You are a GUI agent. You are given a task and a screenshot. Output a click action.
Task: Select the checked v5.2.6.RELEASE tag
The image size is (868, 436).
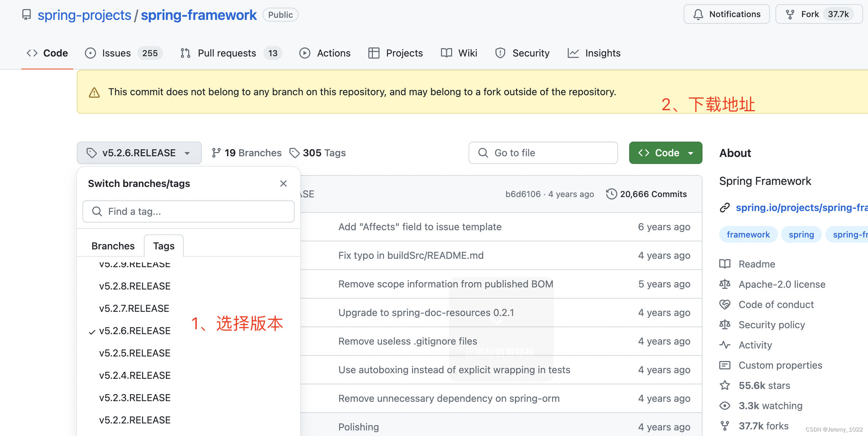(134, 331)
